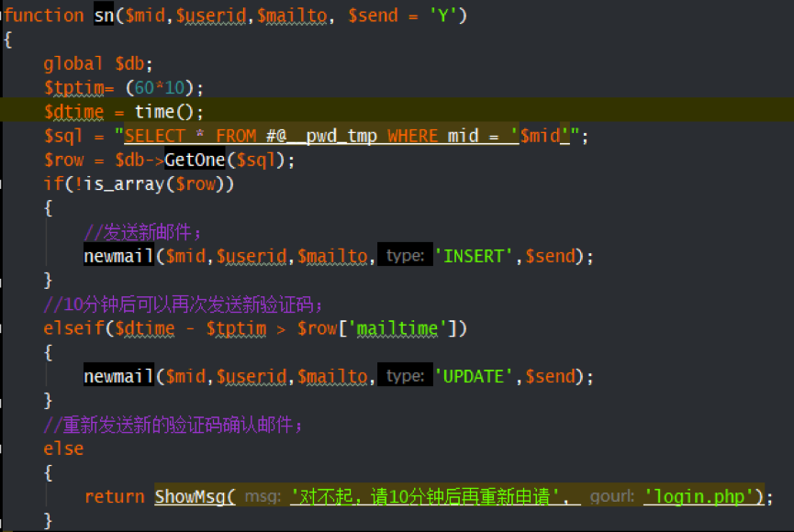Click the sn function name in the declaration
This screenshot has width=794, height=532.
pyautogui.click(x=104, y=16)
